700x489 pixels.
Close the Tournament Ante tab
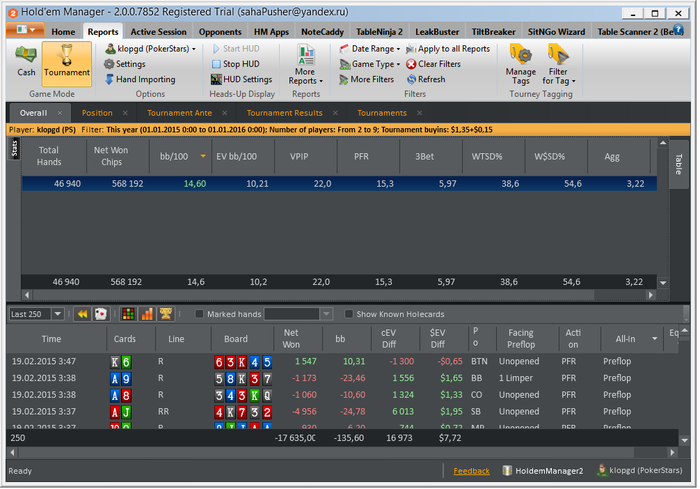[225, 113]
